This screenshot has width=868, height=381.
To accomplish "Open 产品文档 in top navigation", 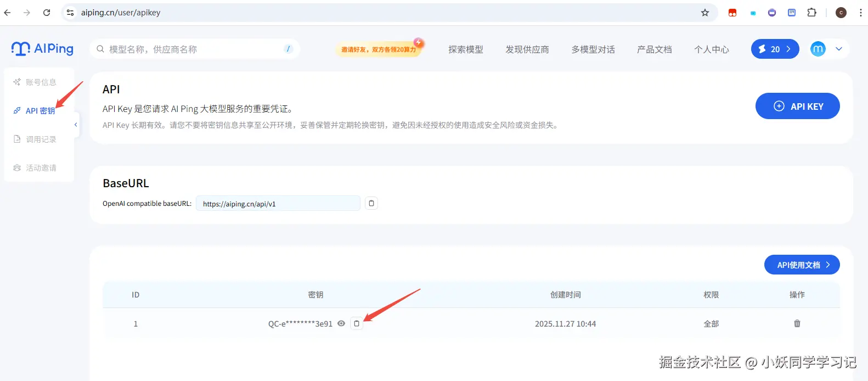I will (655, 49).
